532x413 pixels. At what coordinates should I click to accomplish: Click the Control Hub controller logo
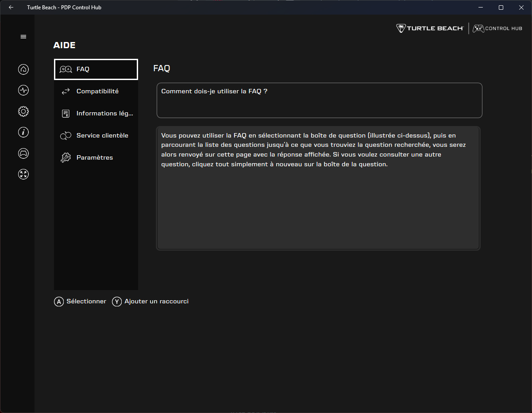[497, 28]
